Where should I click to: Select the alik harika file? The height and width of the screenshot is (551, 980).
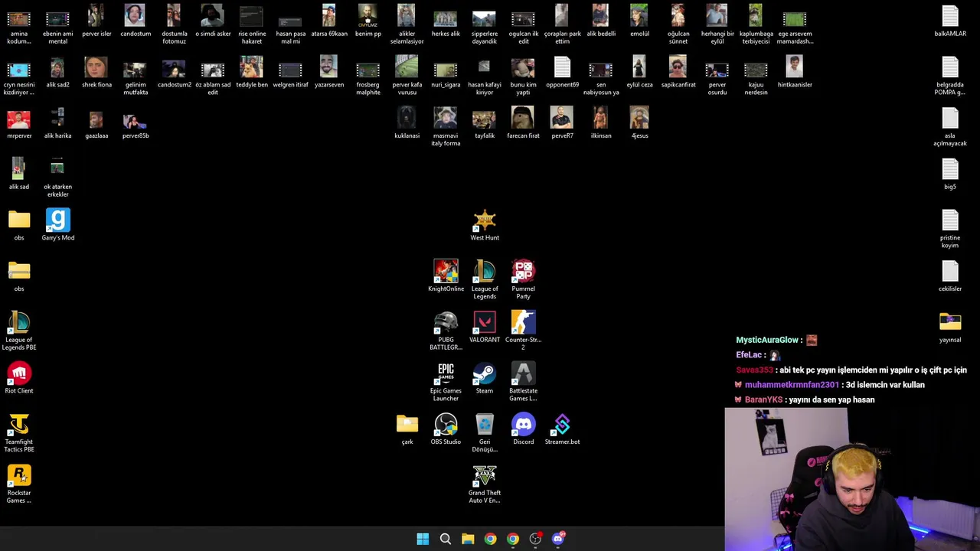(58, 123)
